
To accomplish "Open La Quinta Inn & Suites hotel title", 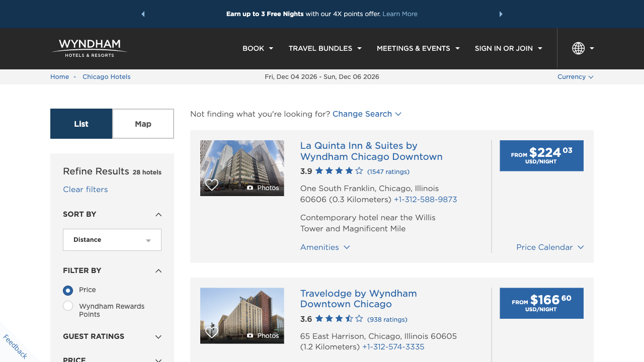I will [371, 151].
